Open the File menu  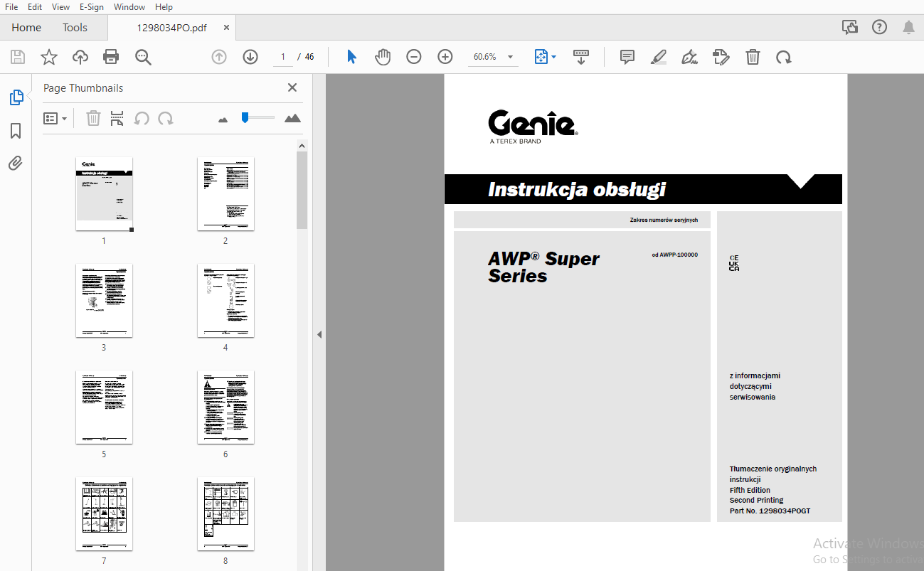pos(11,6)
